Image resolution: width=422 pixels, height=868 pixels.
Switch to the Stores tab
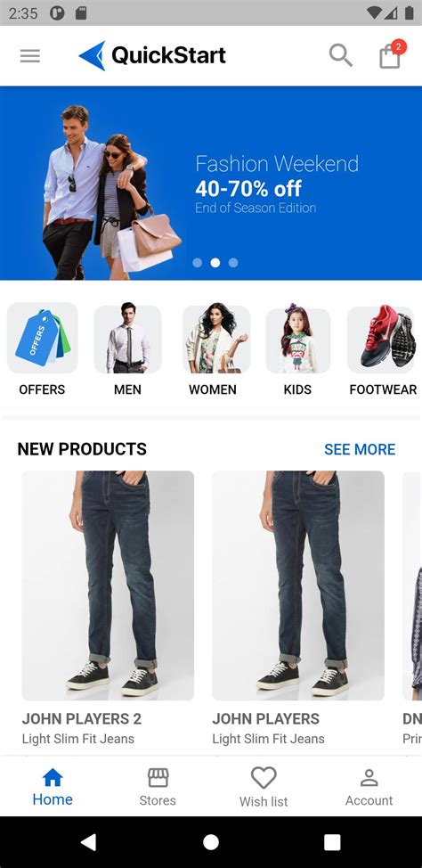(158, 787)
